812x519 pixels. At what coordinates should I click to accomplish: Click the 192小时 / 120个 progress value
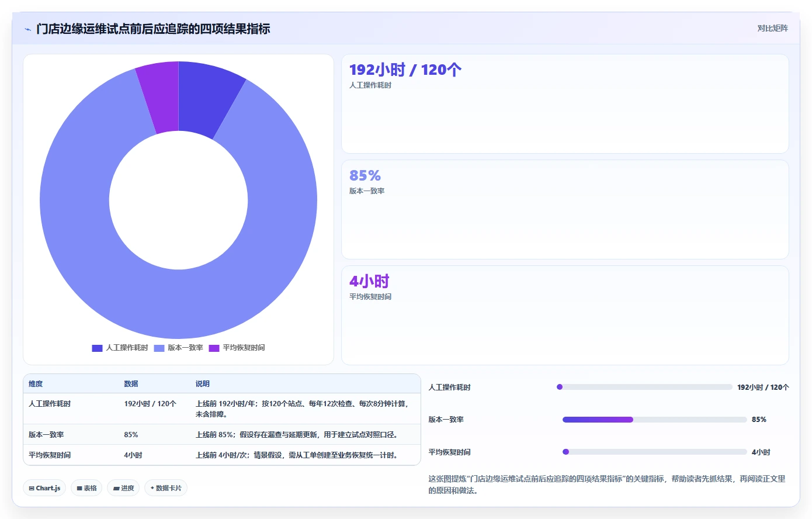click(763, 387)
